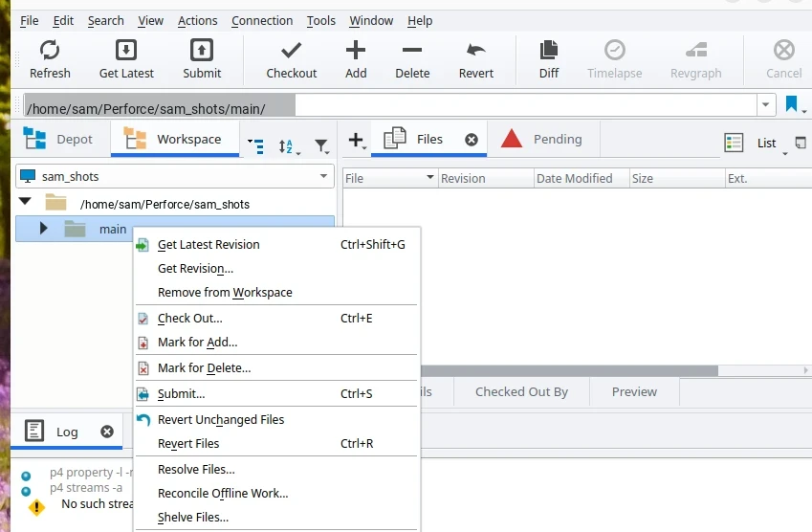This screenshot has height=532, width=812.
Task: Click the panel layout icon beside List
Action: [x=801, y=143]
